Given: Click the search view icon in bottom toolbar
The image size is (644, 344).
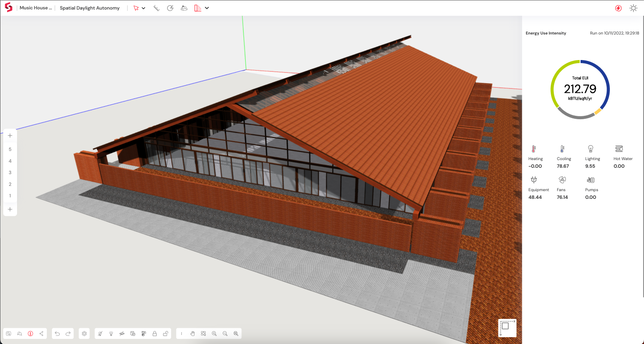Looking at the screenshot, I should (9, 333).
